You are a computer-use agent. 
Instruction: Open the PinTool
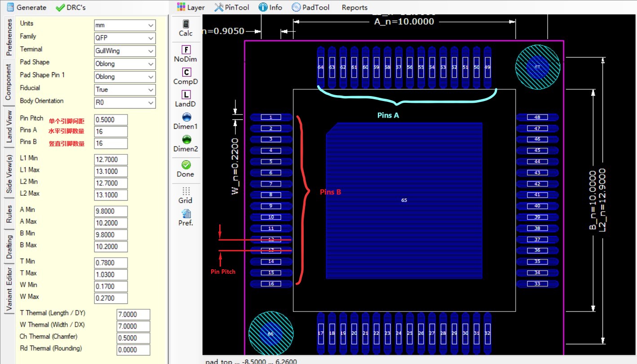231,7
